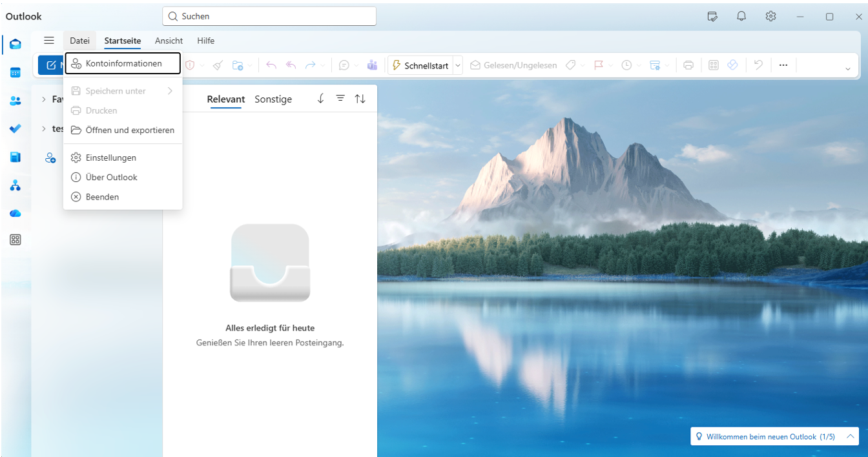This screenshot has height=457, width=868.
Task: Toggle the hamburger navigation pane button
Action: pyautogui.click(x=49, y=41)
